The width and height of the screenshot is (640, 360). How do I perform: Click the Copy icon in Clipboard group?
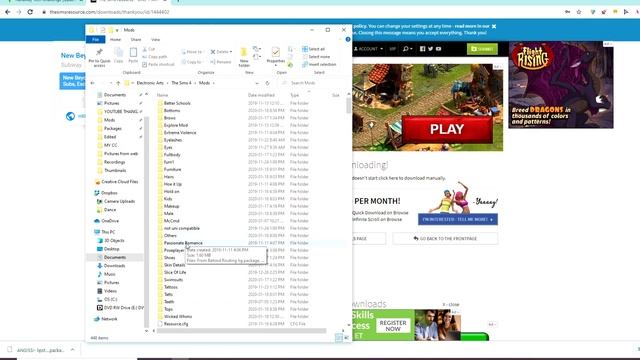point(118,53)
